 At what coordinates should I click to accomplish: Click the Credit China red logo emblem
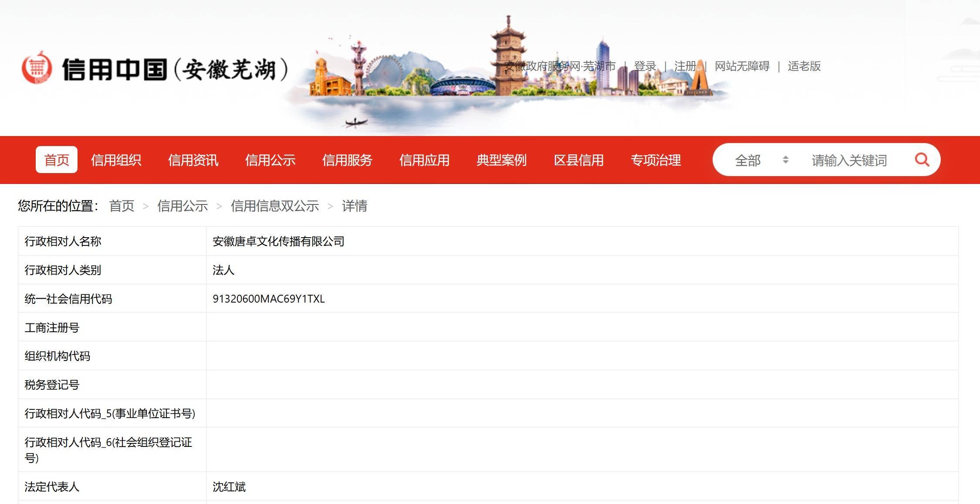click(x=37, y=68)
